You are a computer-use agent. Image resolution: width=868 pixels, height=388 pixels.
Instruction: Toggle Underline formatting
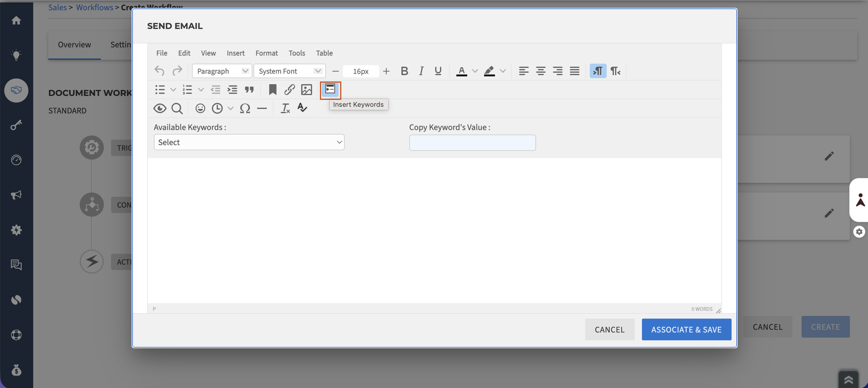tap(438, 71)
